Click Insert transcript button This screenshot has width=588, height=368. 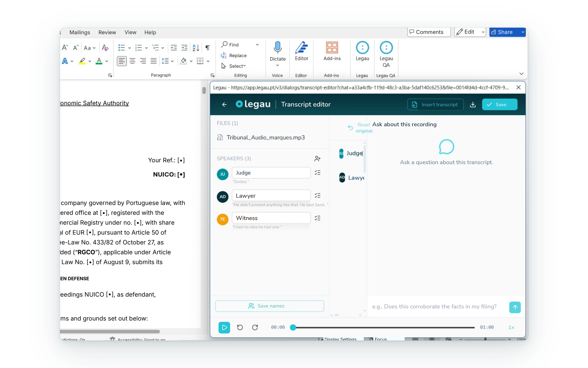coord(435,105)
